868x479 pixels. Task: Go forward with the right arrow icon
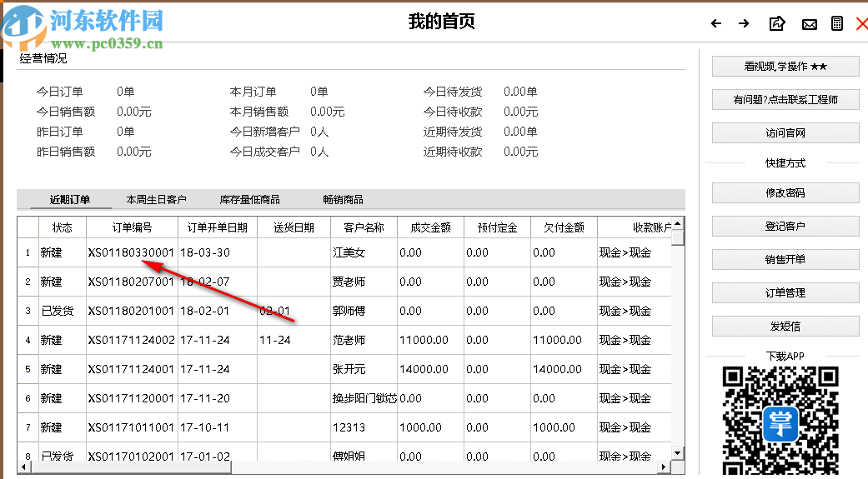[x=744, y=23]
